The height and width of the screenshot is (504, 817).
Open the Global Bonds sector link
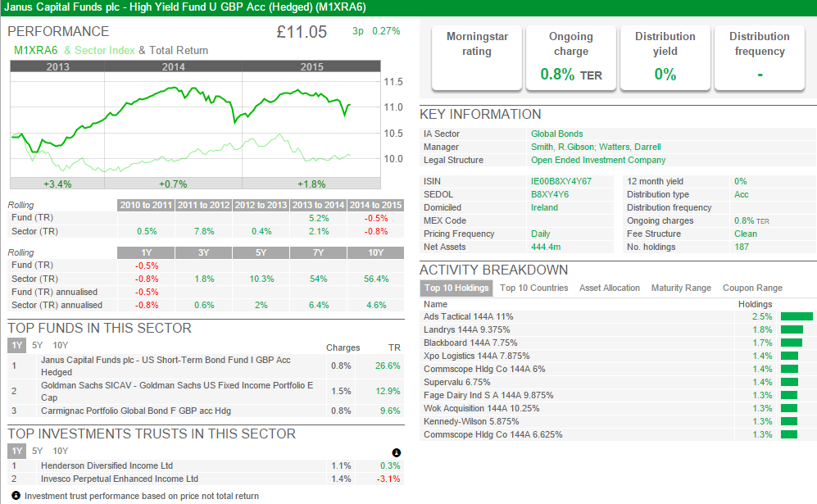(556, 134)
